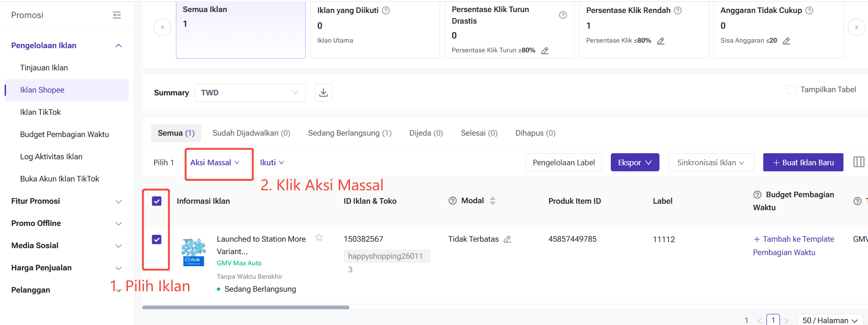Edit the Tidak Terbatas budget pencil
The width and height of the screenshot is (868, 325).
click(507, 239)
